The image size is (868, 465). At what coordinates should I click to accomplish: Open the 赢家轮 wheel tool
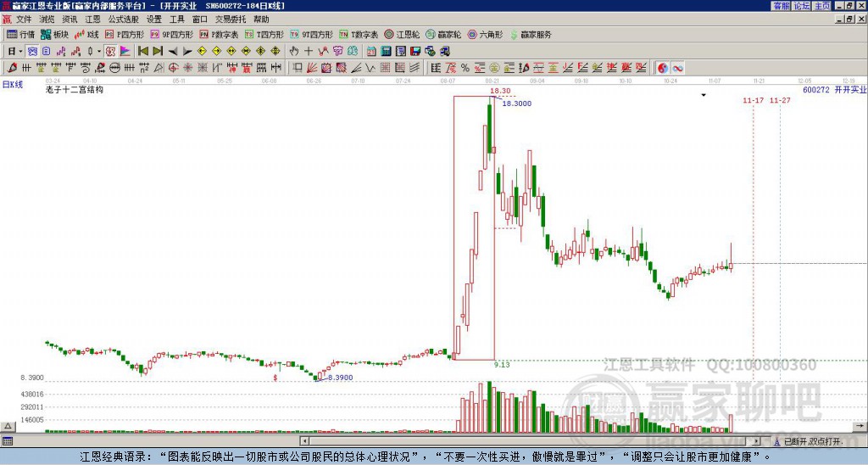coord(443,34)
